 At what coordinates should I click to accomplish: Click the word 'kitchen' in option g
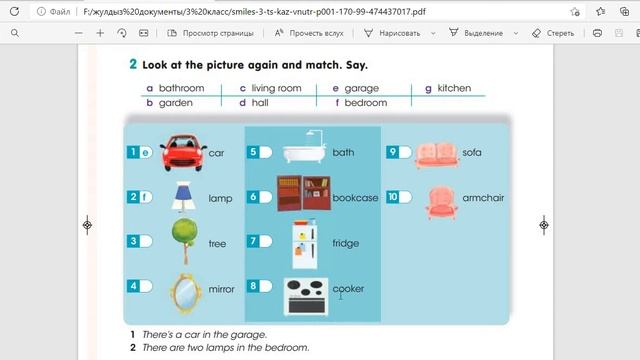[454, 88]
